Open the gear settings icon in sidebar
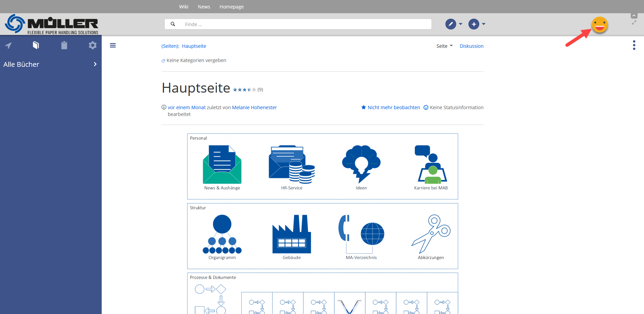This screenshot has width=644, height=314. [x=93, y=45]
